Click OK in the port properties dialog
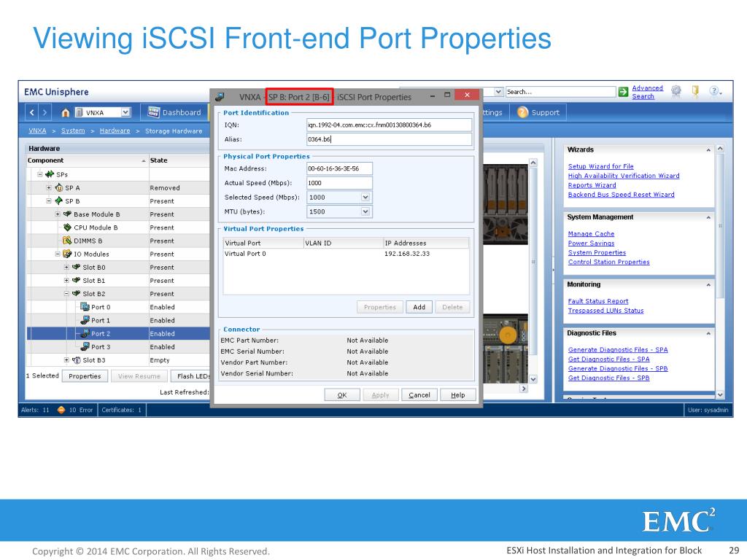This screenshot has width=747, height=560. [342, 394]
